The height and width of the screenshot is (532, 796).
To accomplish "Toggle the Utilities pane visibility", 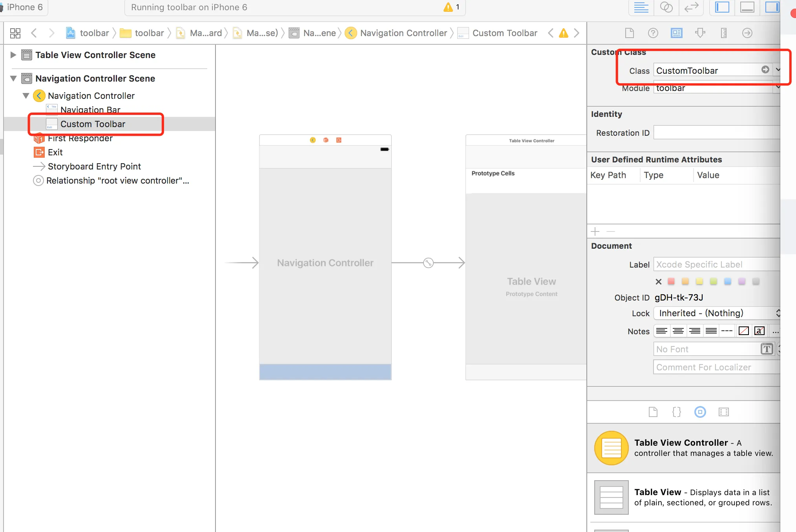I will click(x=772, y=7).
